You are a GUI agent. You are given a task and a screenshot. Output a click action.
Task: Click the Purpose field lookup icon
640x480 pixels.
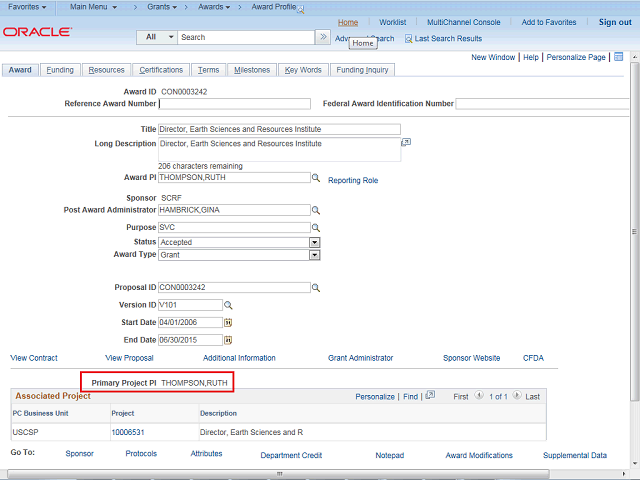point(315,228)
